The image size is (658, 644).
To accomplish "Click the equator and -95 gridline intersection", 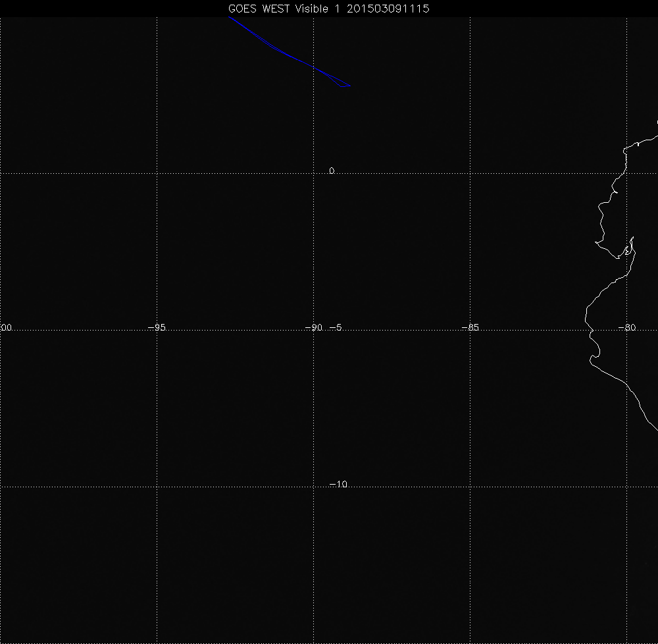I will click(157, 173).
